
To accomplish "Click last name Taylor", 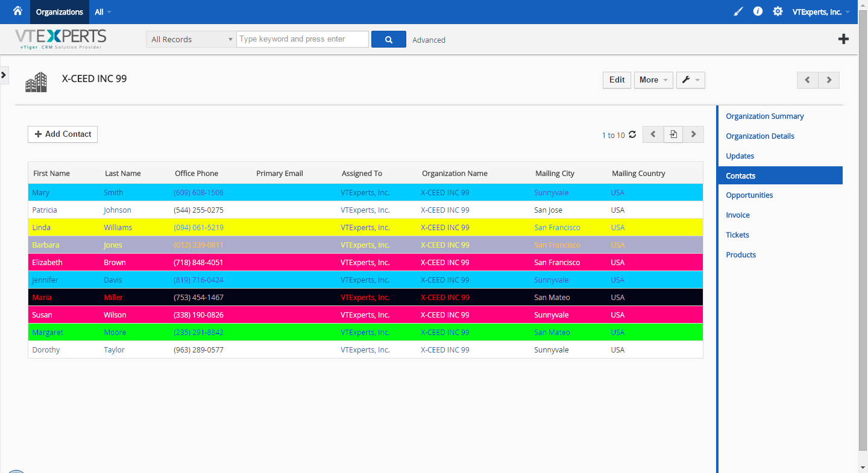I will (x=114, y=350).
